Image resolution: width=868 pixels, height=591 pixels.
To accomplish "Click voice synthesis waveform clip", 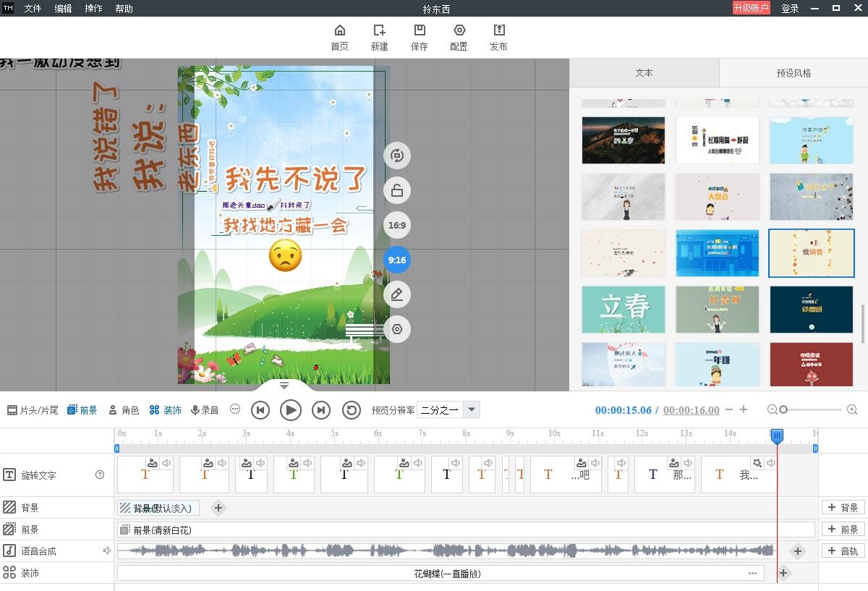I will point(446,551).
